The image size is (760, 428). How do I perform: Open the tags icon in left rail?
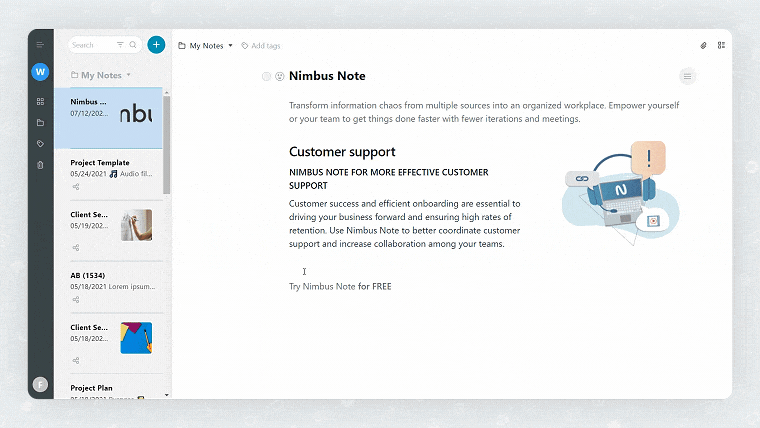click(40, 144)
